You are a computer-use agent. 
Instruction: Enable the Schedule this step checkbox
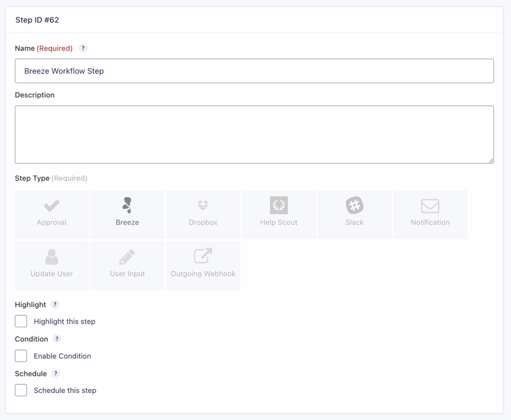point(21,390)
